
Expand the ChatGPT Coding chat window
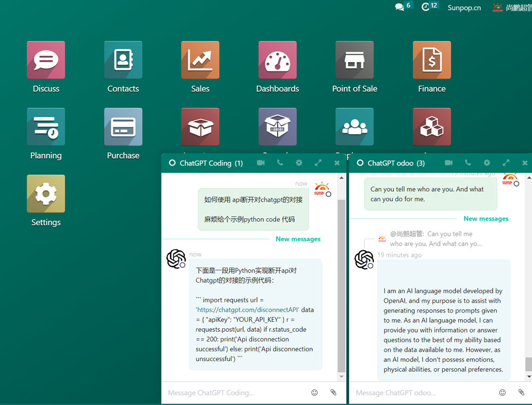[318, 163]
